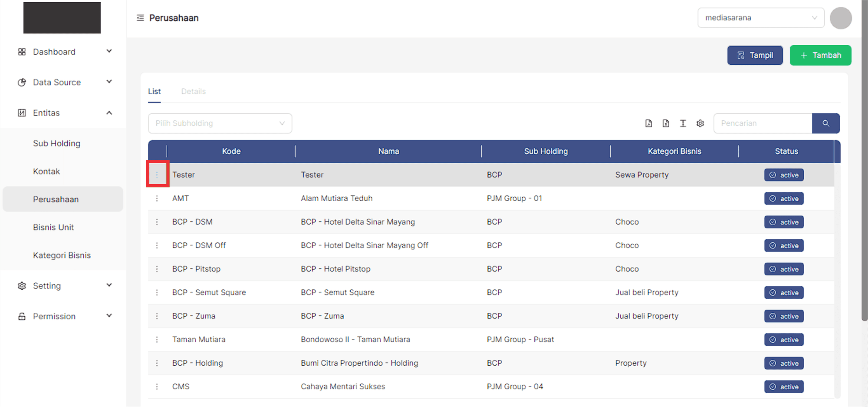Open row actions menu for Tester
Screen dimensions: 868x407
157,175
